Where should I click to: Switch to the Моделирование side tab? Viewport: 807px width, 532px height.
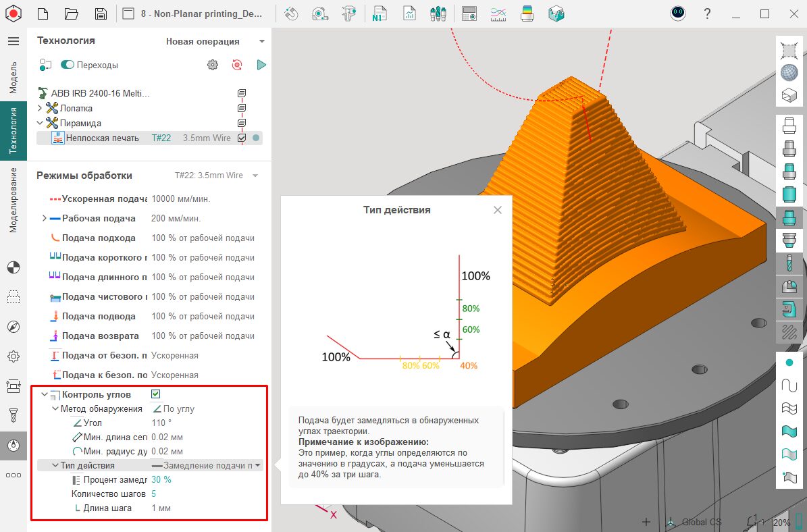(x=13, y=200)
